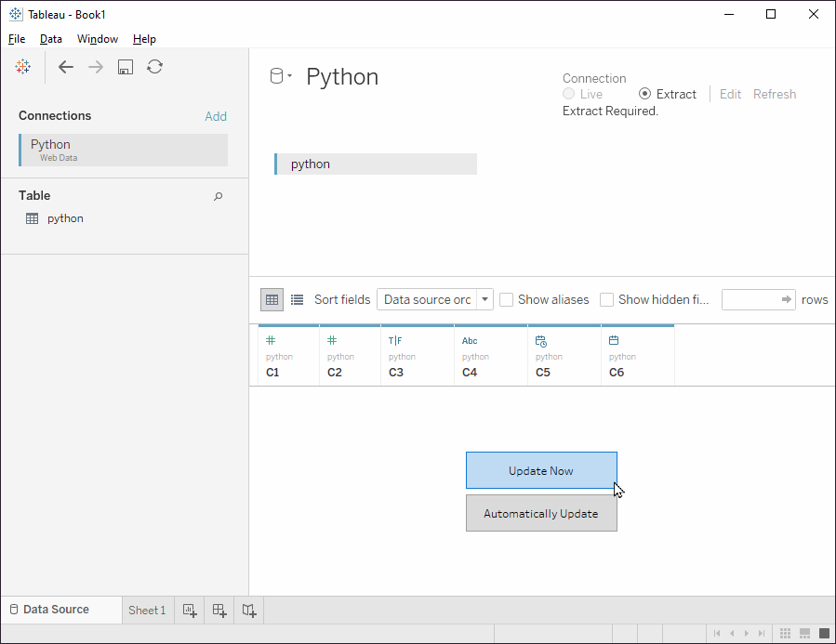The height and width of the screenshot is (644, 836).
Task: Switch to the data grid preview view
Action: 272,299
